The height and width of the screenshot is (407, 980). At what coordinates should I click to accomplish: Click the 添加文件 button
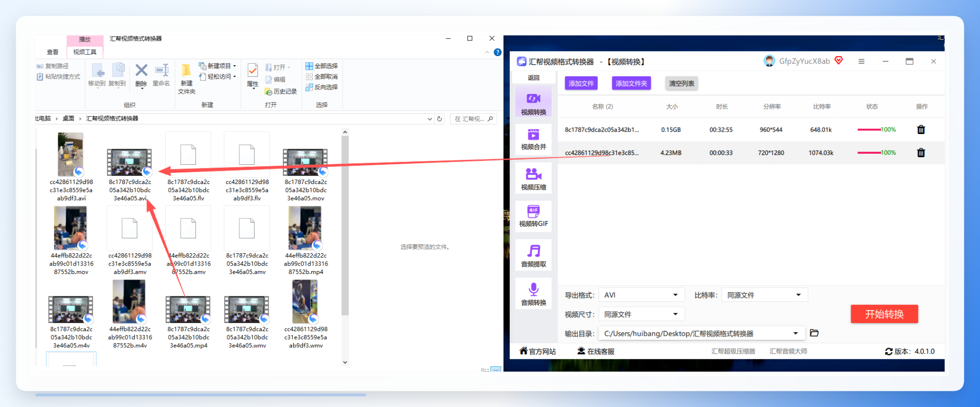pyautogui.click(x=581, y=83)
